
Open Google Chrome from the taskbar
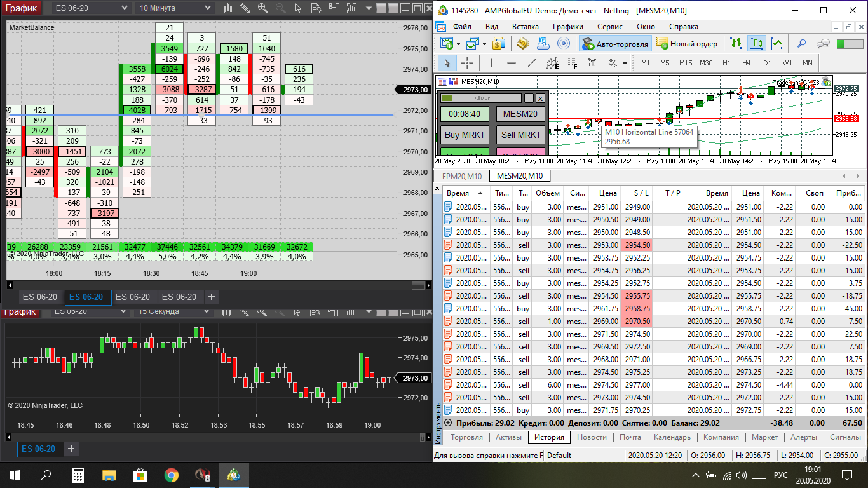172,475
